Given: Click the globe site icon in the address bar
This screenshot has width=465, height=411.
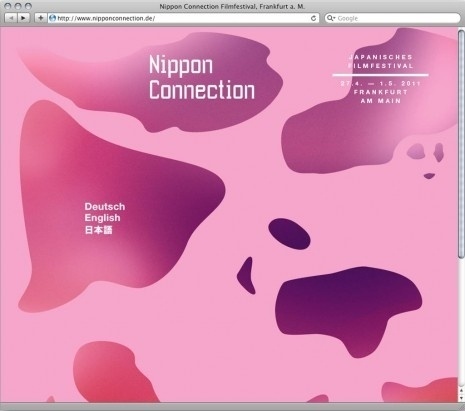Looking at the screenshot, I should point(52,18).
